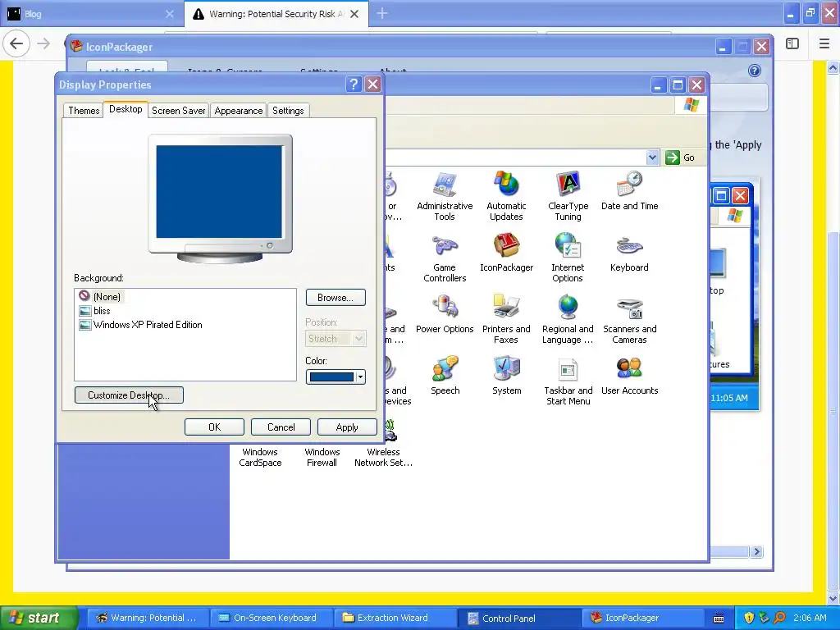840x630 pixels.
Task: Open Administrative Tools in Control Panel
Action: point(445,196)
